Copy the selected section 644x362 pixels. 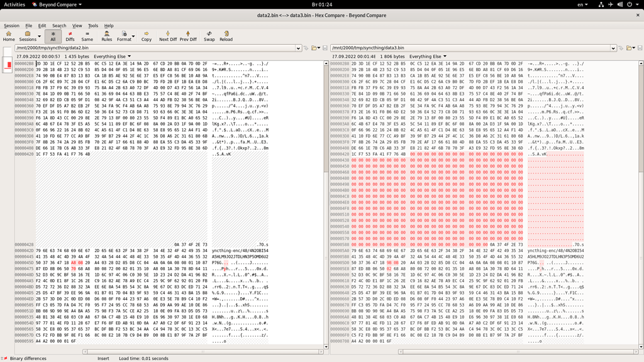click(146, 36)
